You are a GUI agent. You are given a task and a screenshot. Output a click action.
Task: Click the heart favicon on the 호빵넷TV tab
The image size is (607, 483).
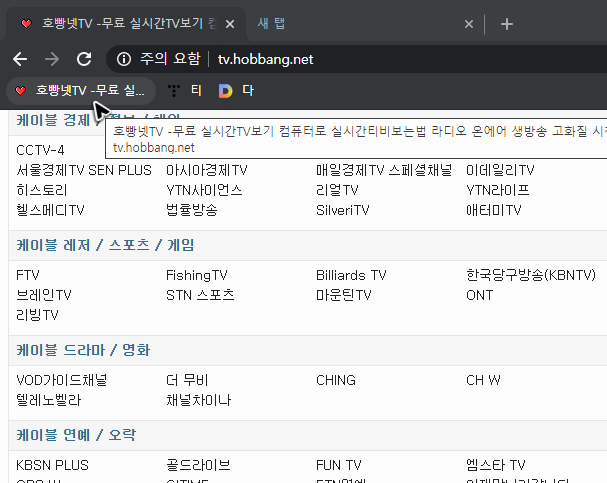(26, 24)
